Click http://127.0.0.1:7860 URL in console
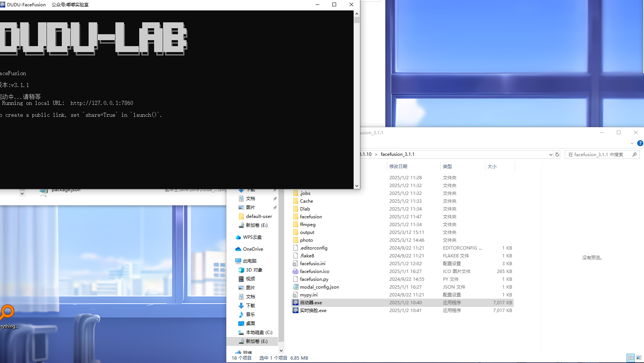Viewport: 644px width, 363px height. pyautogui.click(x=102, y=103)
